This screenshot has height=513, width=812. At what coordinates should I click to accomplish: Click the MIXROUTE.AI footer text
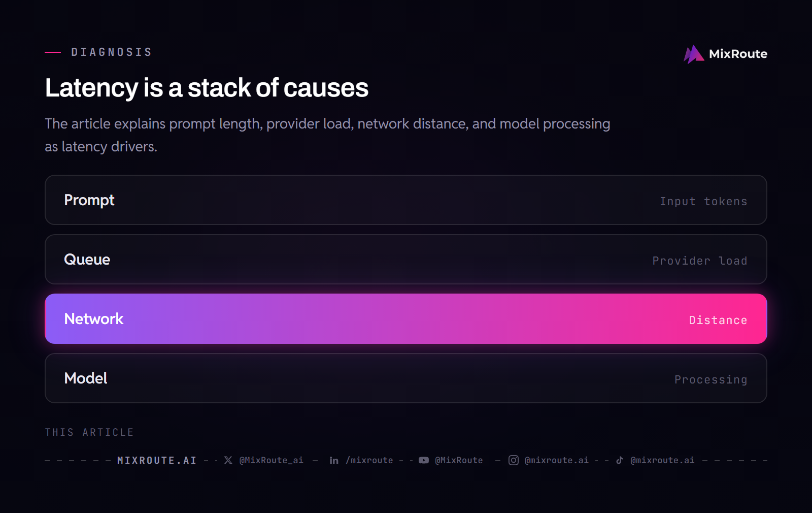[x=157, y=460]
